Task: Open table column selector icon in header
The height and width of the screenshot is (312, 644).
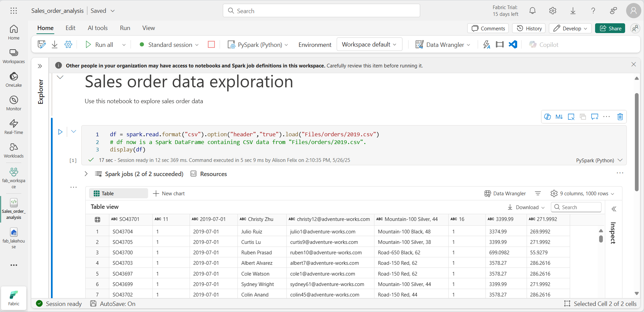Action: [97, 220]
